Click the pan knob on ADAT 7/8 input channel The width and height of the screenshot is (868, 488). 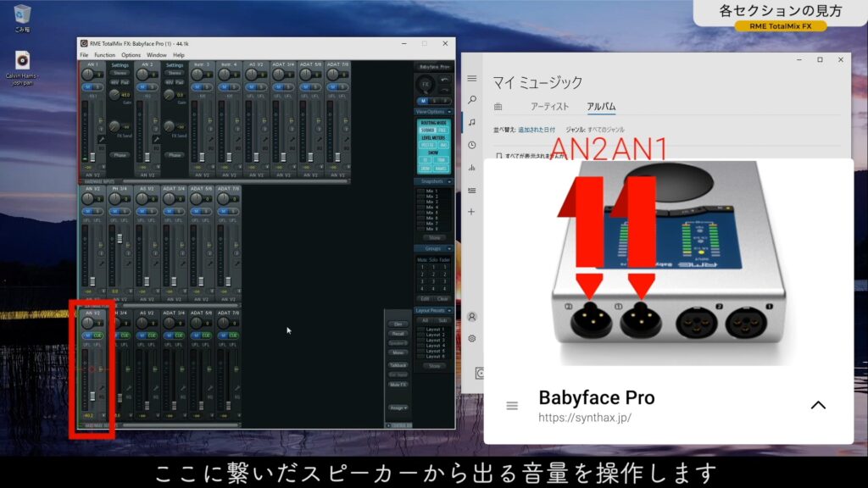[x=332, y=75]
